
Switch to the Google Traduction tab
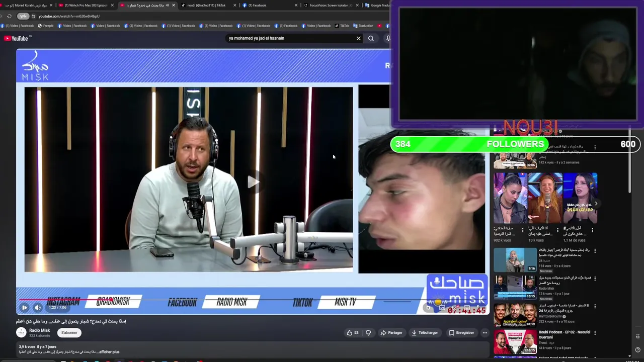[x=376, y=5]
